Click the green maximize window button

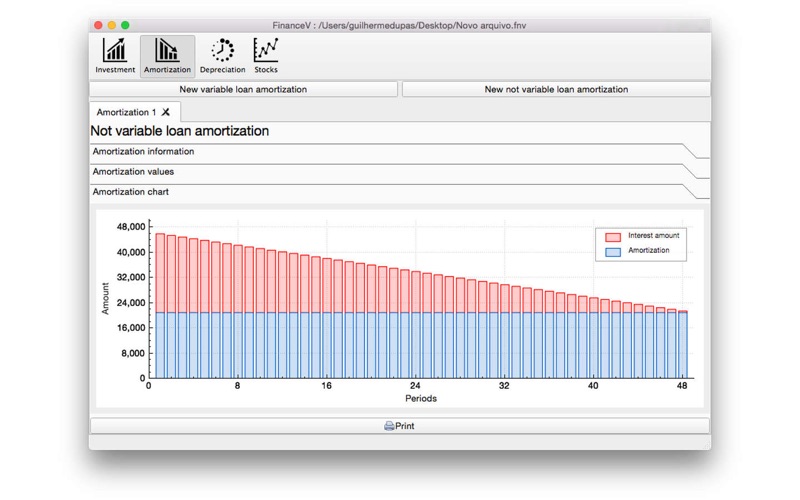pyautogui.click(x=125, y=25)
